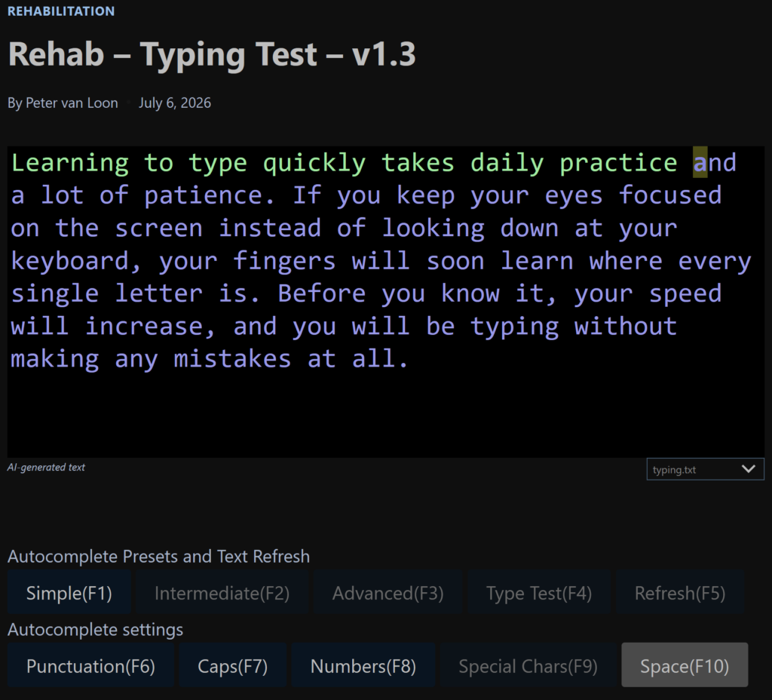Toggle the Space(F10) setting

click(685, 666)
